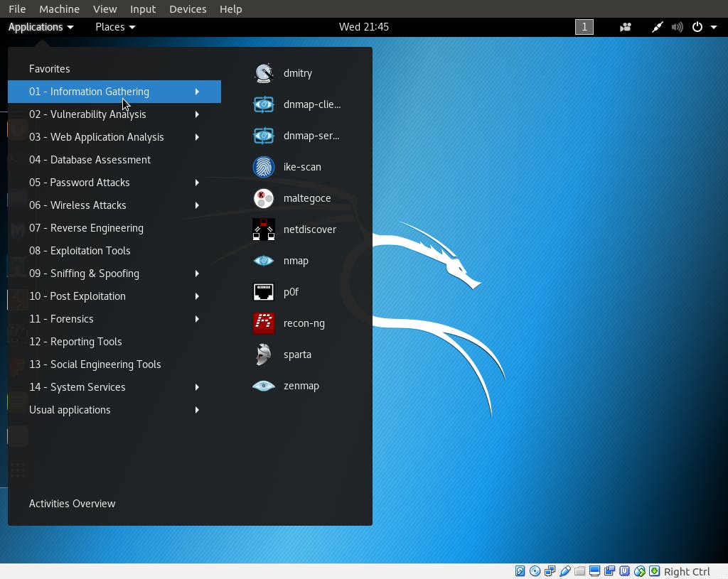Click the netdiscover icon
The width and height of the screenshot is (728, 579).
point(264,229)
